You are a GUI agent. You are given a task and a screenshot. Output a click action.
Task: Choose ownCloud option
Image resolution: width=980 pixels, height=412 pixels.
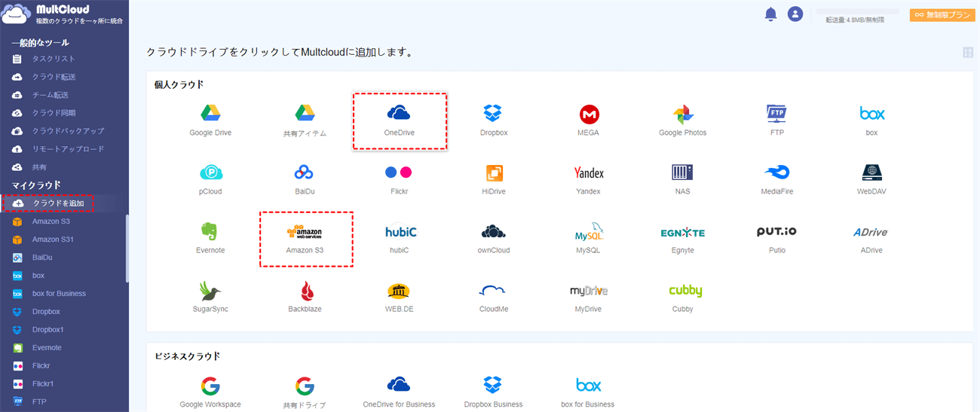[x=494, y=238]
